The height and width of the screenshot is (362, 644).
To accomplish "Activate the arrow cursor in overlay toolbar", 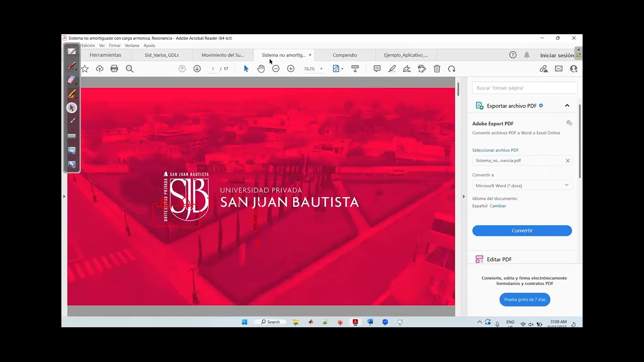I will [72, 108].
